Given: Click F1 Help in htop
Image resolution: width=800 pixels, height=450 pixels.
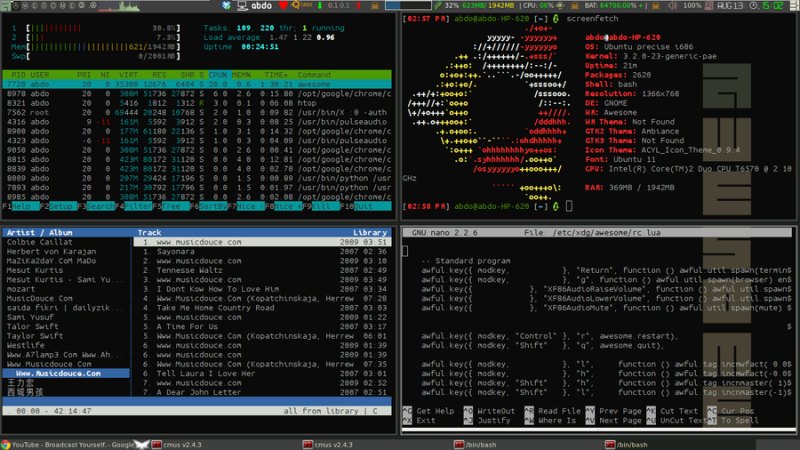Looking at the screenshot, I should [x=21, y=206].
